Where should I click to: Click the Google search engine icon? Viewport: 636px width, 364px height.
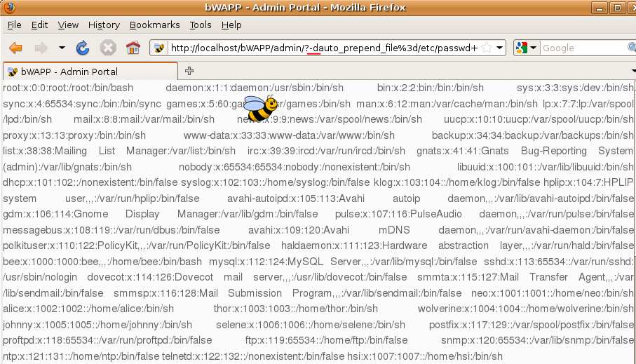(522, 48)
